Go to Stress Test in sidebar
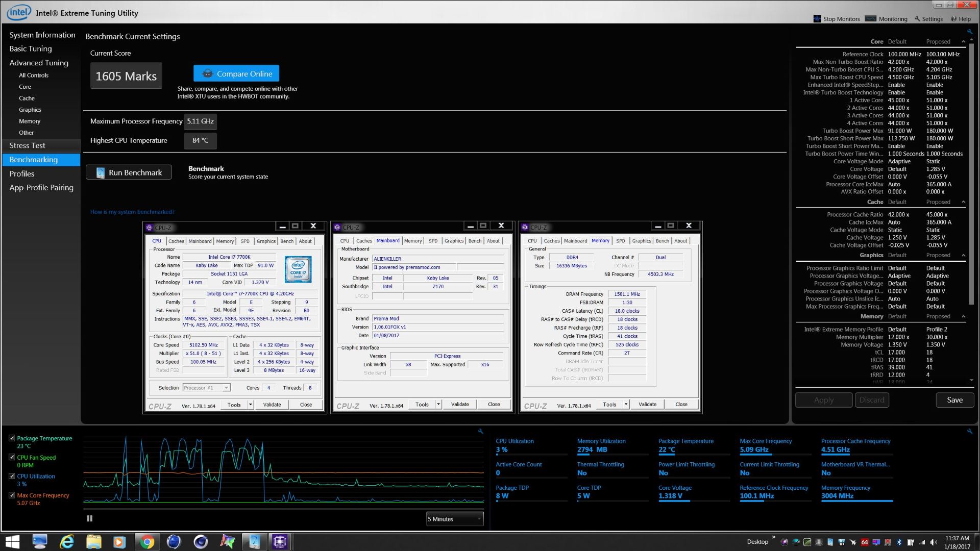The width and height of the screenshot is (980, 551). pyautogui.click(x=27, y=145)
